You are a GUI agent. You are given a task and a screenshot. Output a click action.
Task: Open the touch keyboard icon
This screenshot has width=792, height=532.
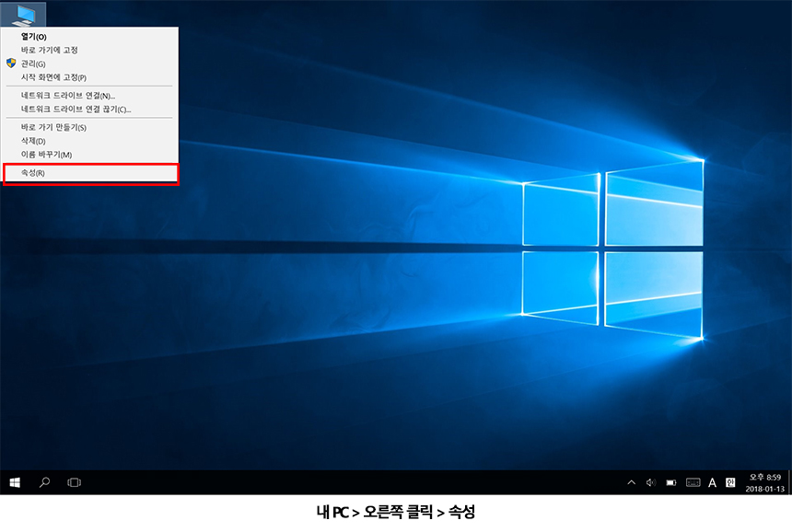(693, 482)
